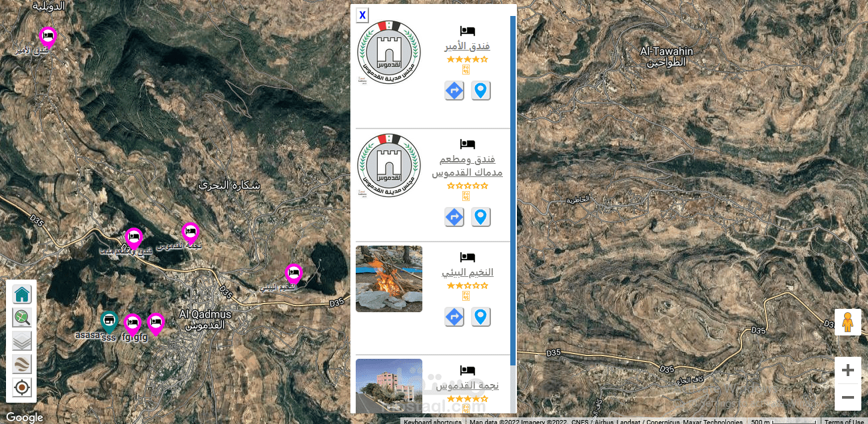Close the hotels list panel with X

tap(362, 15)
